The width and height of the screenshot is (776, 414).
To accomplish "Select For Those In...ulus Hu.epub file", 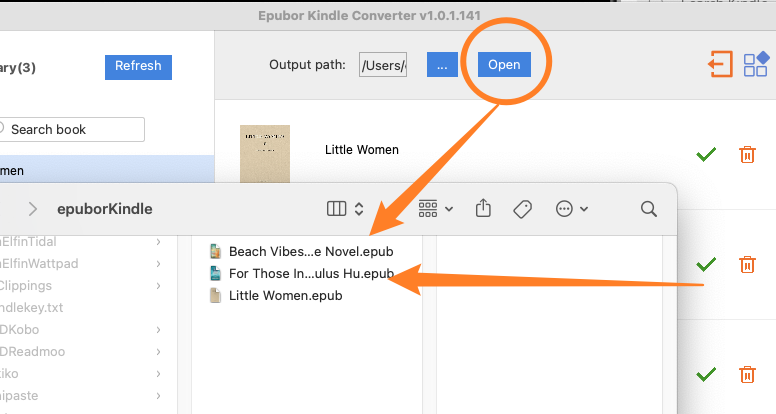I will click(x=311, y=274).
